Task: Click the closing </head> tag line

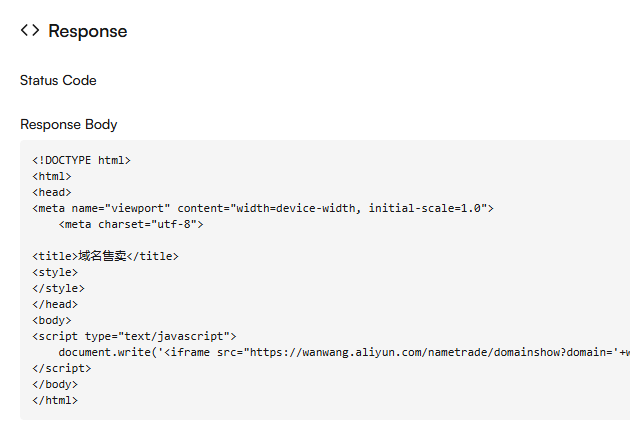Action: pyautogui.click(x=55, y=304)
